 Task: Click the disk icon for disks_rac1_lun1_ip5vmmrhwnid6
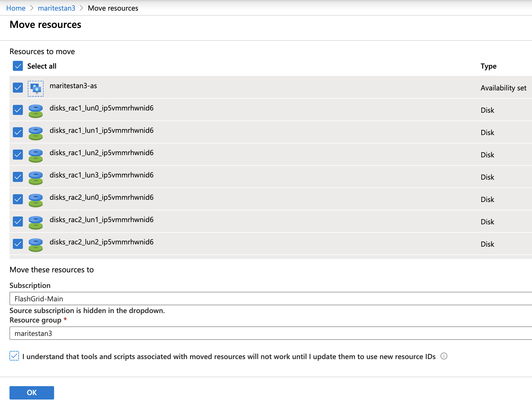36,132
